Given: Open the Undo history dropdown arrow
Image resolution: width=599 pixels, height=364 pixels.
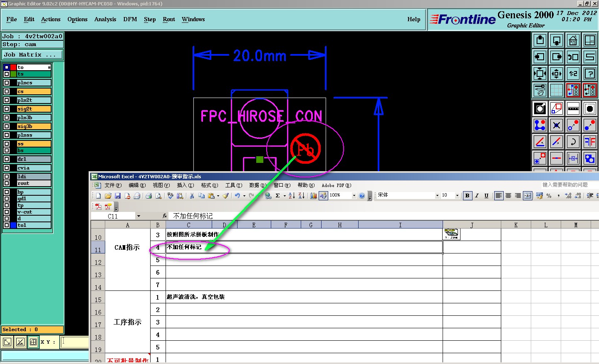Looking at the screenshot, I should [x=244, y=196].
